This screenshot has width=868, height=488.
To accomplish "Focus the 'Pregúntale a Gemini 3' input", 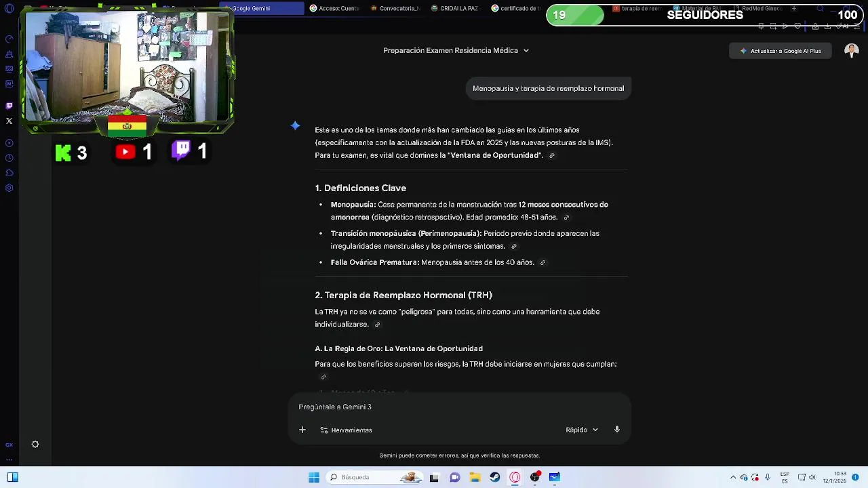I will pos(459,407).
